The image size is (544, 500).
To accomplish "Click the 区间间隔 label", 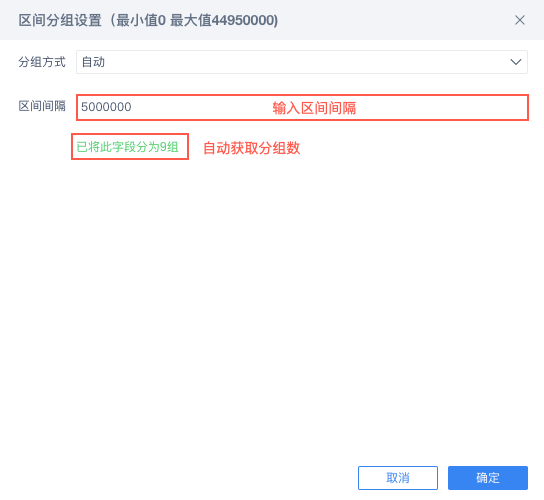I will pos(42,106).
